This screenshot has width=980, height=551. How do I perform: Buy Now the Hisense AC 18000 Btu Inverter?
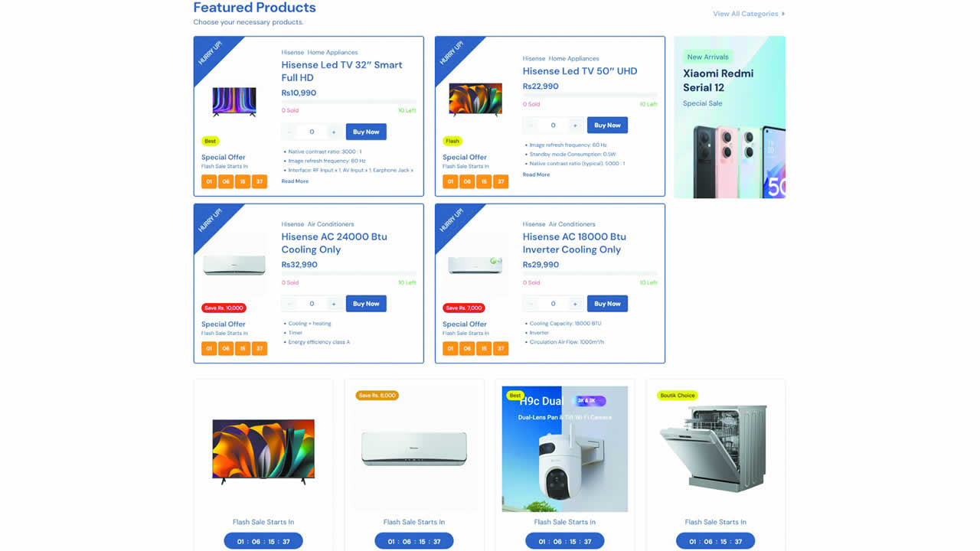point(607,304)
